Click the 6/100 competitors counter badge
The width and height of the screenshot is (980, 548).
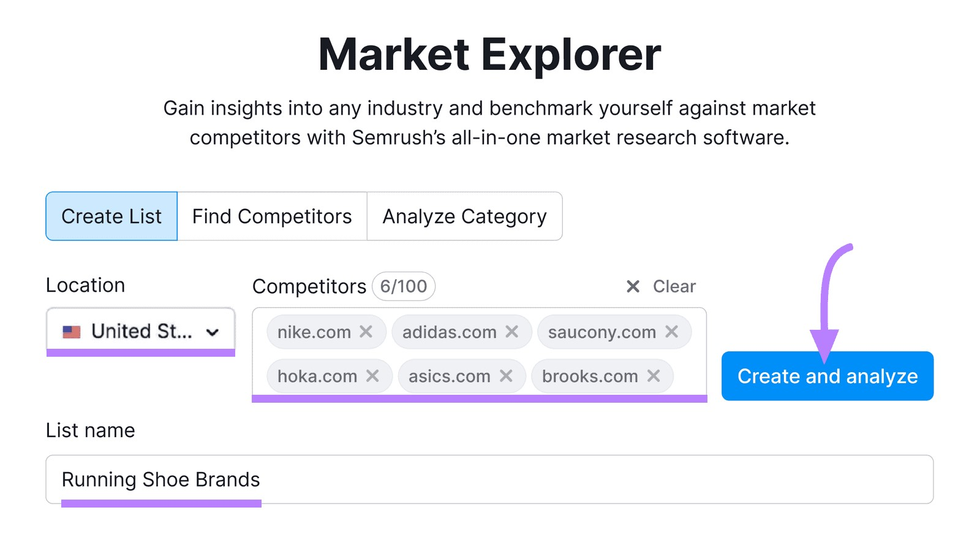[403, 286]
